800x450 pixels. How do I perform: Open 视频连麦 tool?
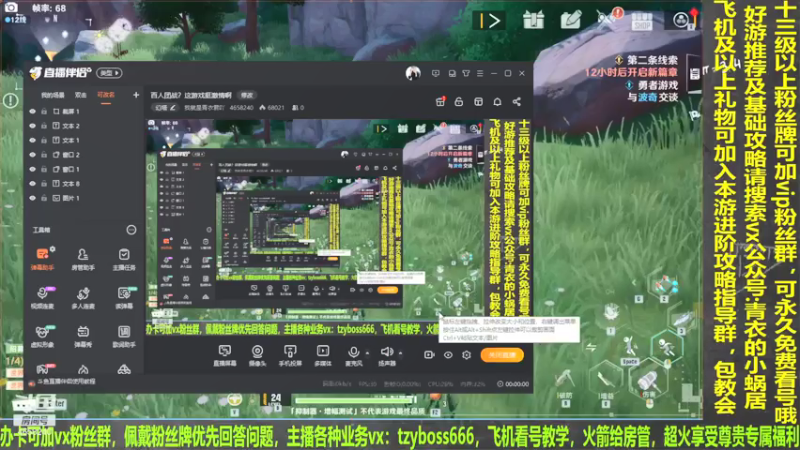[42, 297]
